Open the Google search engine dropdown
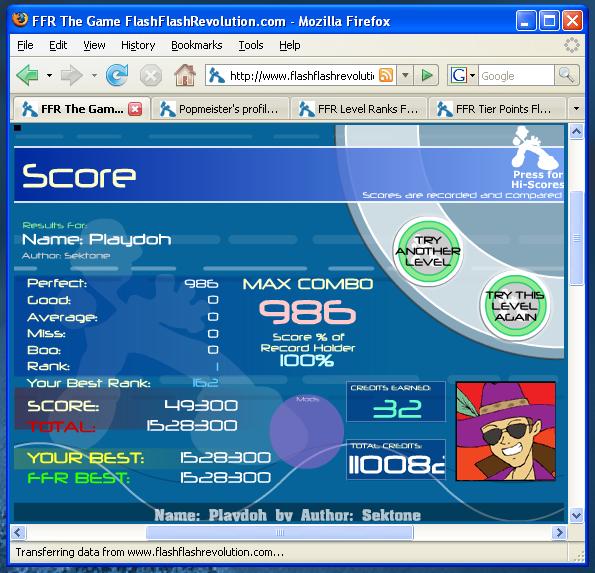This screenshot has width=595, height=573. [x=472, y=75]
